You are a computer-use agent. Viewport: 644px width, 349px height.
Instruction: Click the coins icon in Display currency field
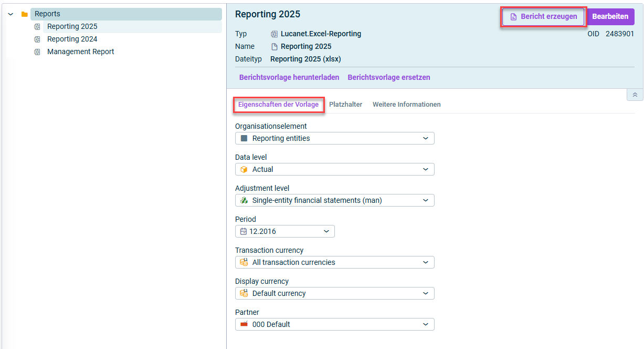coord(244,293)
